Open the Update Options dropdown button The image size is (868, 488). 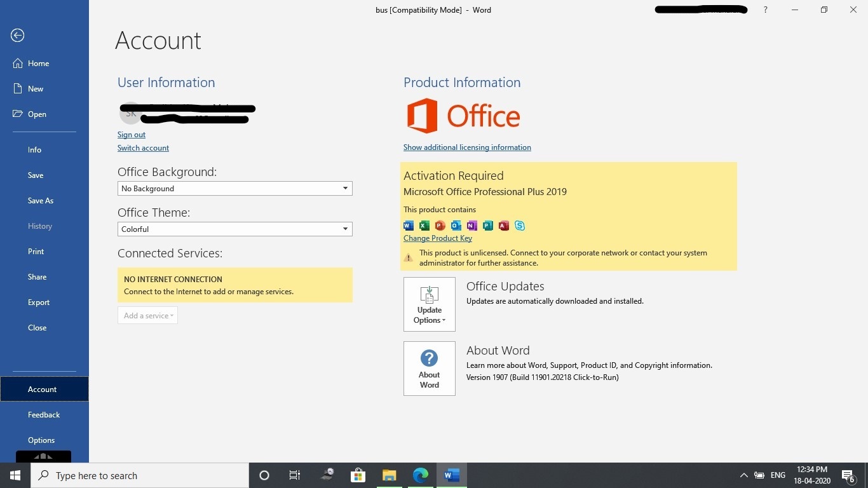click(430, 304)
